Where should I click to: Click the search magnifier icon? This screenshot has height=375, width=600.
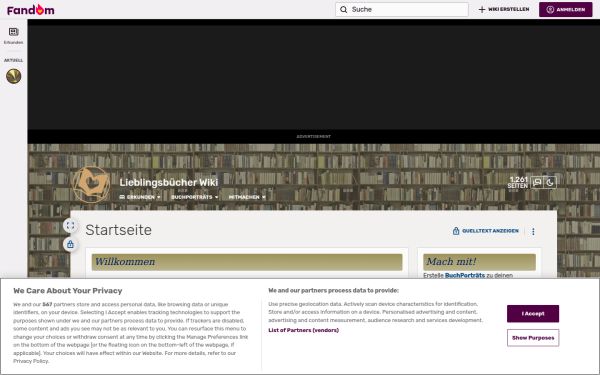(x=344, y=10)
